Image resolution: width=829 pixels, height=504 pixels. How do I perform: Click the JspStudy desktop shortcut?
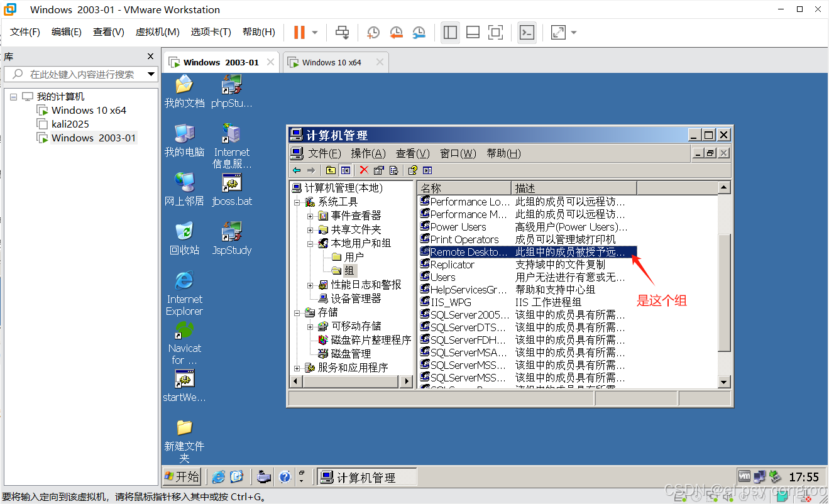click(x=231, y=239)
